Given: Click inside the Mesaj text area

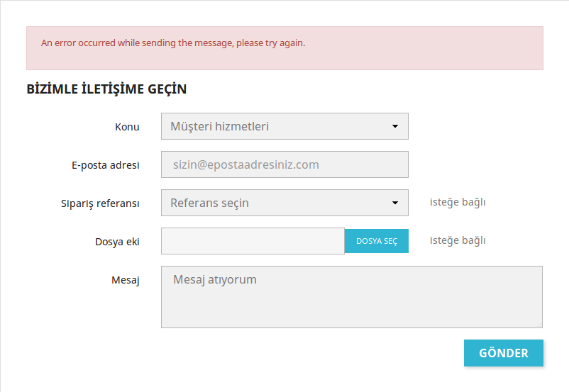Looking at the screenshot, I should (x=352, y=297).
